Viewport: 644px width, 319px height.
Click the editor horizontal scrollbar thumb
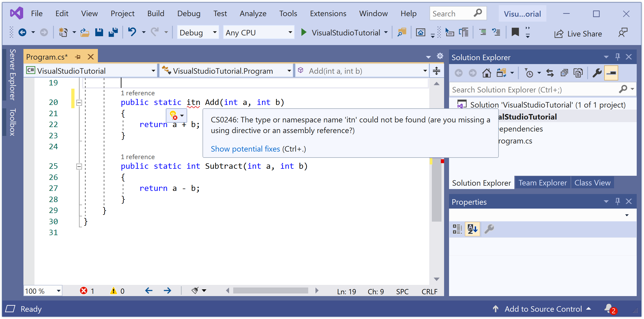[271, 291]
